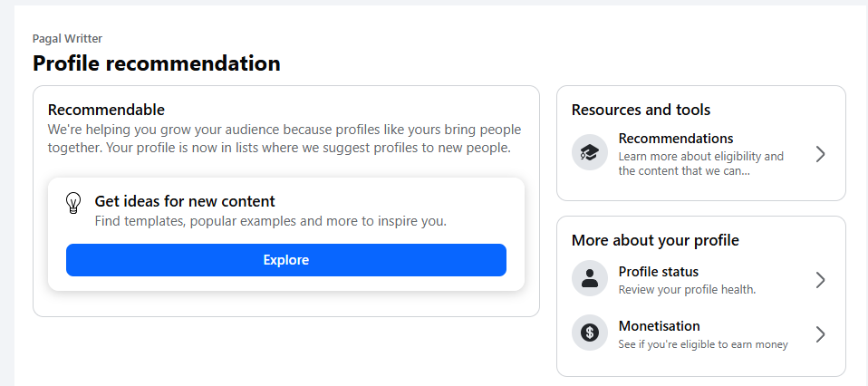Open Monetisation via its chevron arrow
868x386 pixels.
pyautogui.click(x=820, y=334)
